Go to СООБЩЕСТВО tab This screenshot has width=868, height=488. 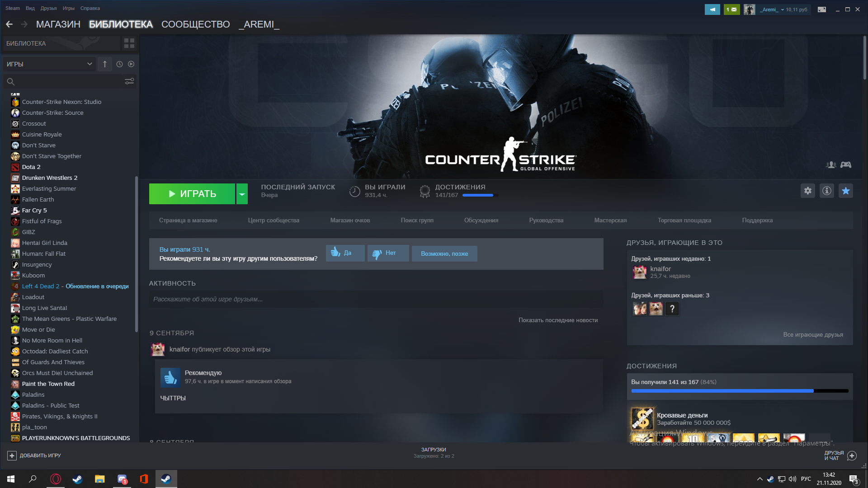tap(196, 24)
